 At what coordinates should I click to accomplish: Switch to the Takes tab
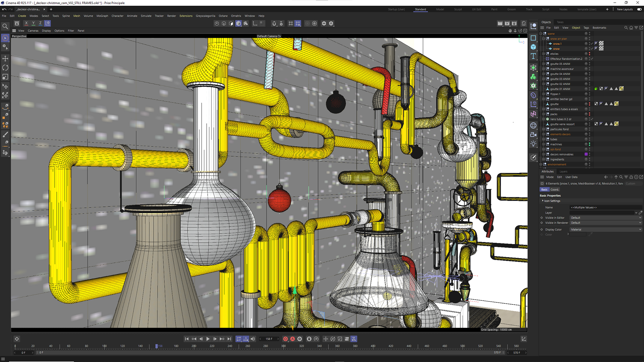pyautogui.click(x=560, y=22)
